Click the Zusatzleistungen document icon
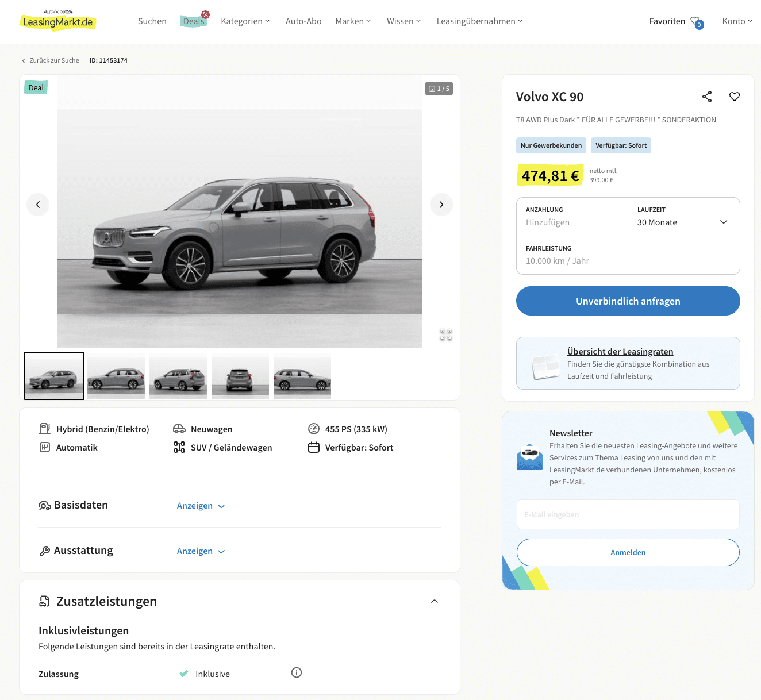The width and height of the screenshot is (761, 700). [44, 601]
